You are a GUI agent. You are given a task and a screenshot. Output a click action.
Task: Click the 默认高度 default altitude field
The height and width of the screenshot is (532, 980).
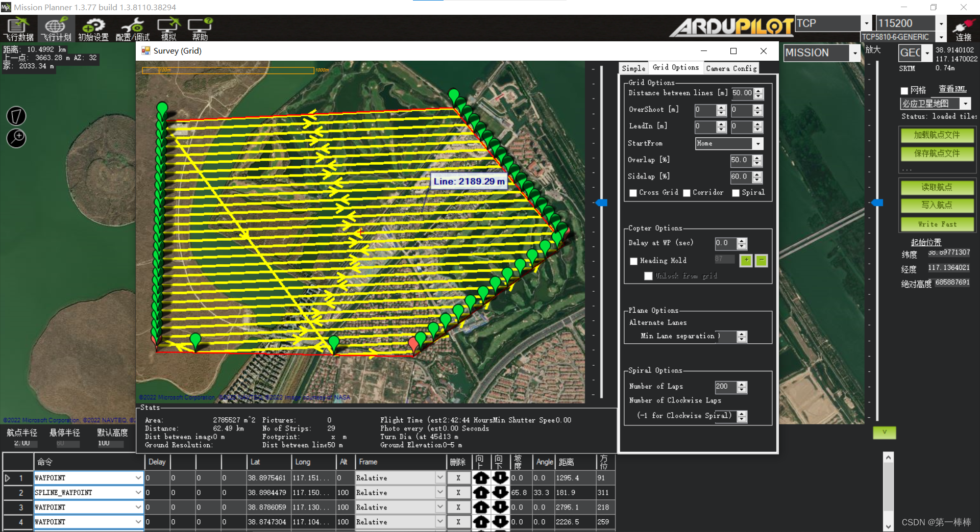(110, 443)
